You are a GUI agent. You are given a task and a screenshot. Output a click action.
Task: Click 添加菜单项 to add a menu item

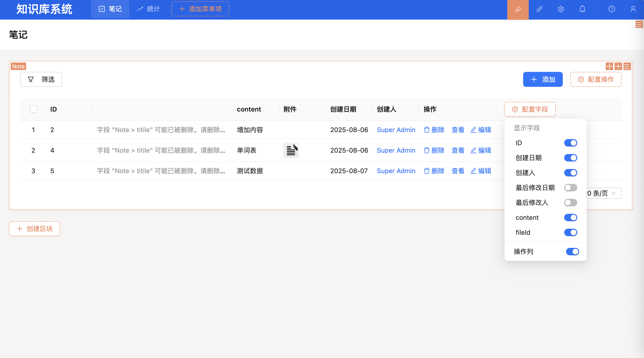click(200, 9)
